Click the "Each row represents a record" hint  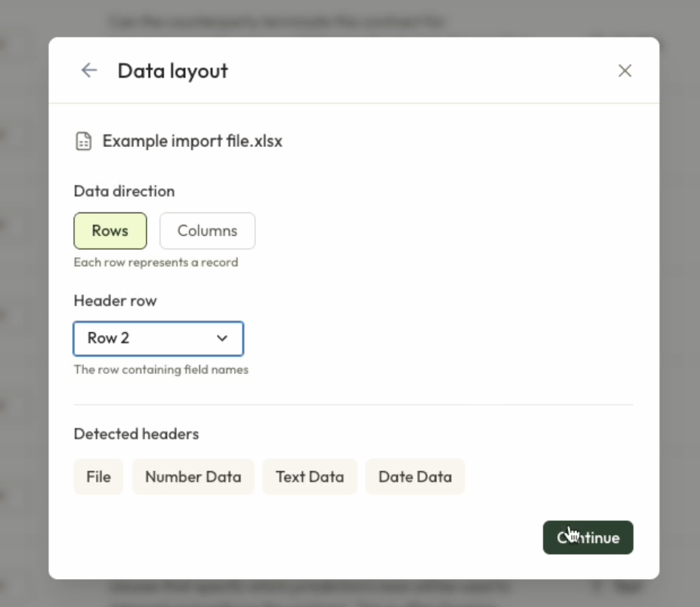(156, 262)
